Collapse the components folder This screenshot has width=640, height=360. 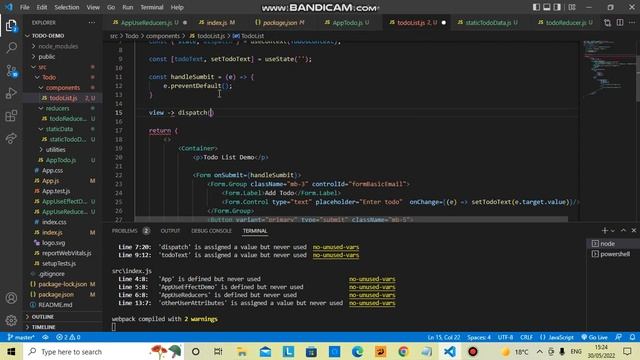pyautogui.click(x=62, y=88)
